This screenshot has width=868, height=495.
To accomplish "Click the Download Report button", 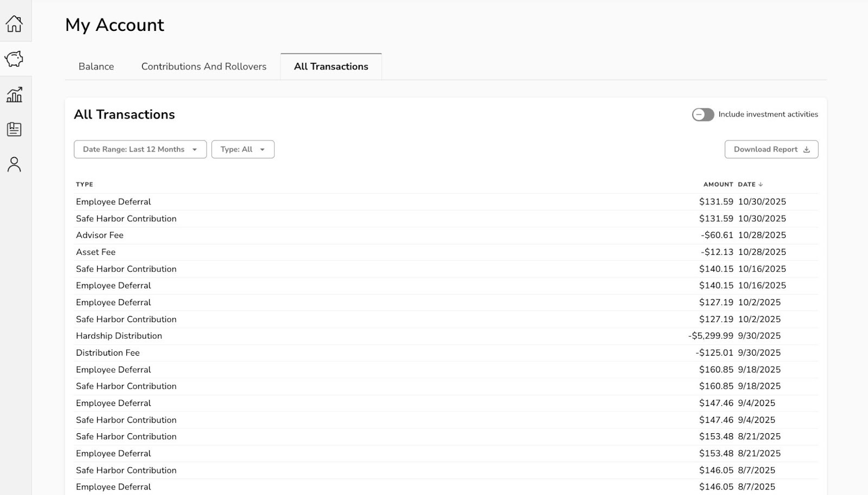I will pos(771,150).
